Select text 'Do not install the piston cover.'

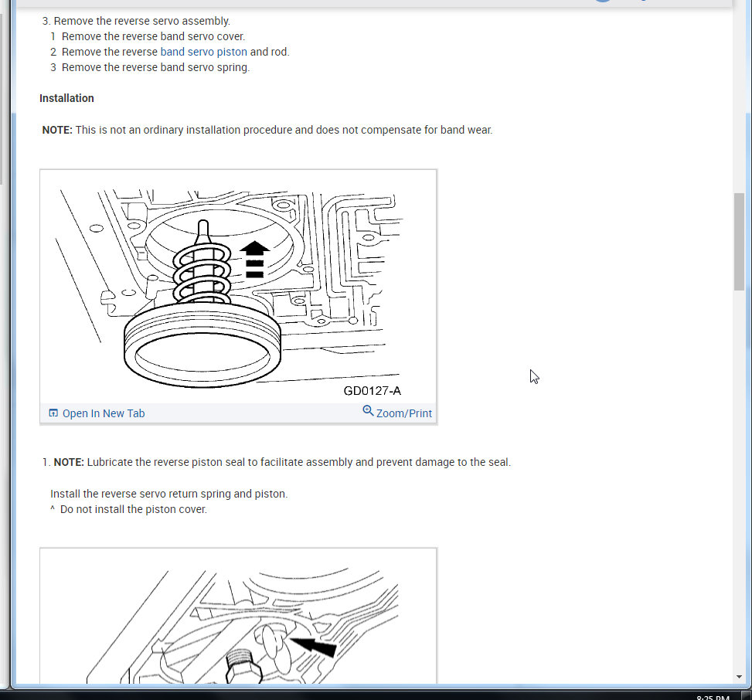coord(134,510)
